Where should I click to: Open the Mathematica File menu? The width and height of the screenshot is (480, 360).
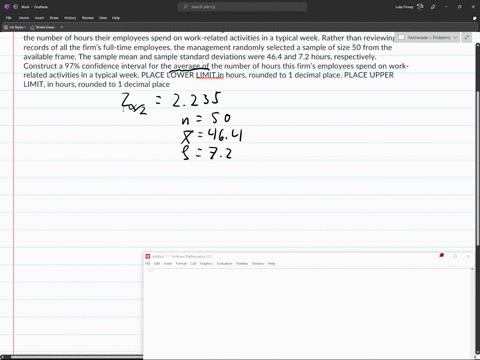point(148,264)
